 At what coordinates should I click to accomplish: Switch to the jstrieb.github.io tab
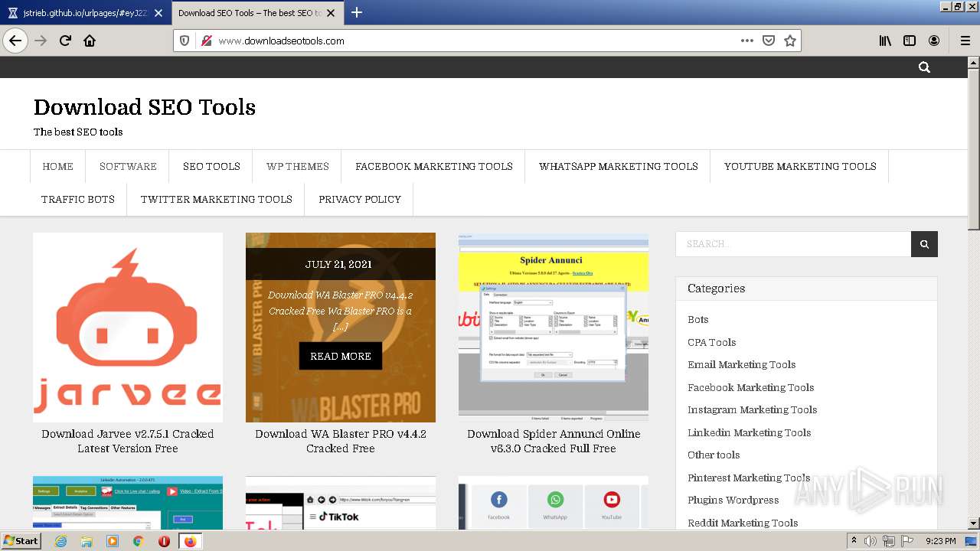click(85, 13)
